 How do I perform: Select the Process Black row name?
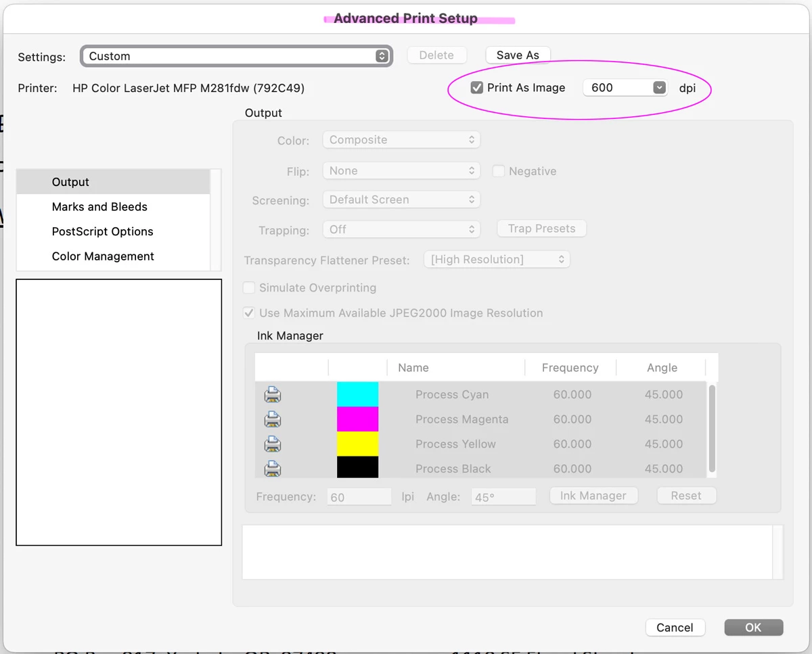point(453,469)
